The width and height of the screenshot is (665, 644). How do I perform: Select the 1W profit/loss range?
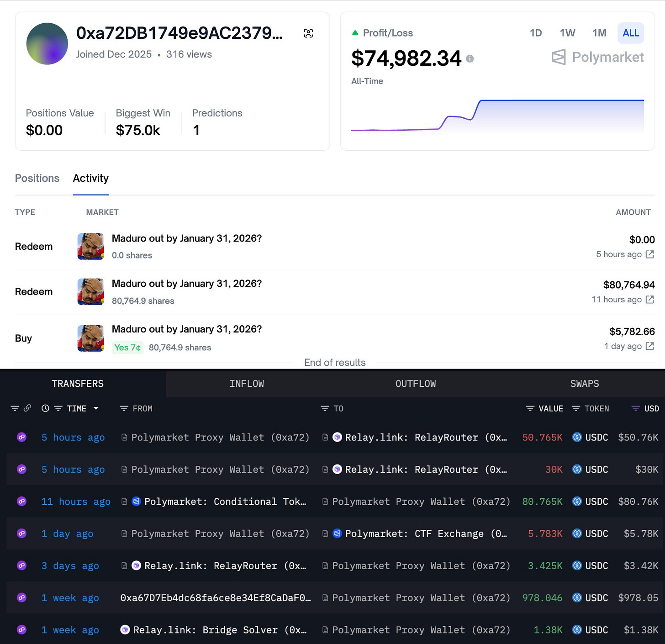[x=567, y=33]
